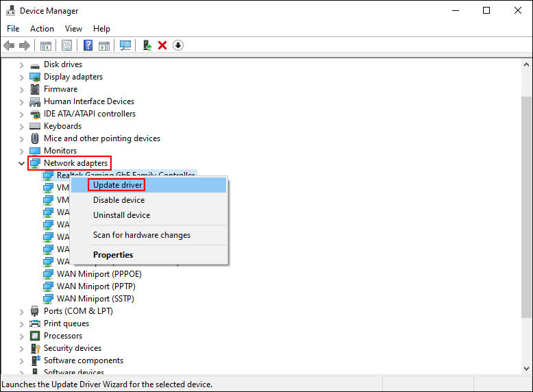Click the Human Interface Devices icon
Screen dimensions: 533x392
(35, 101)
